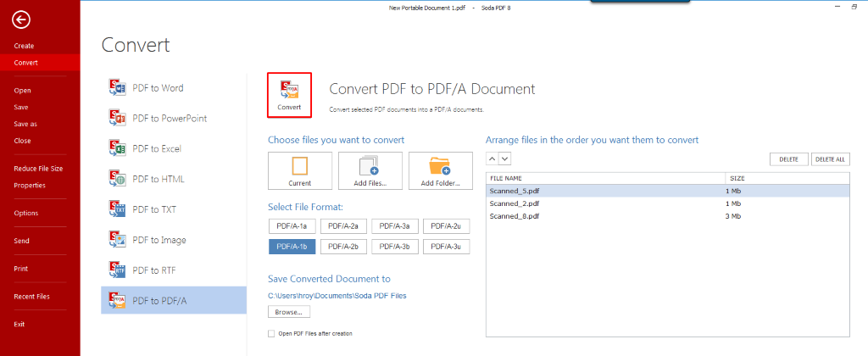Open Reduce File Size option
Screen dimensions: 868x356
[x=40, y=169]
